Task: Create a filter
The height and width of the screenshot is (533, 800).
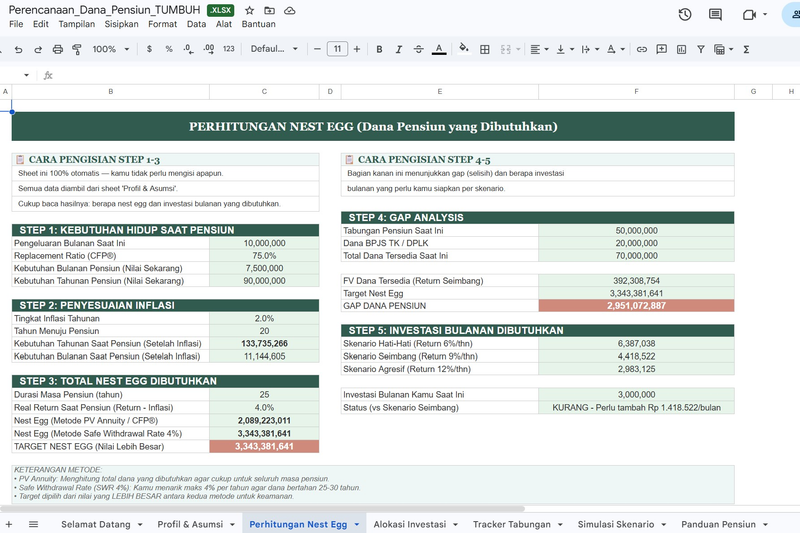Action: click(701, 49)
